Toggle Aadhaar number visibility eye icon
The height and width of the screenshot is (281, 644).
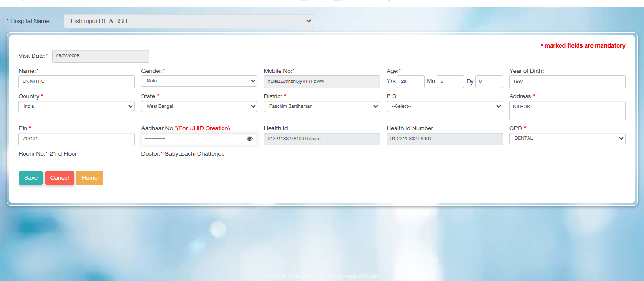pyautogui.click(x=249, y=139)
